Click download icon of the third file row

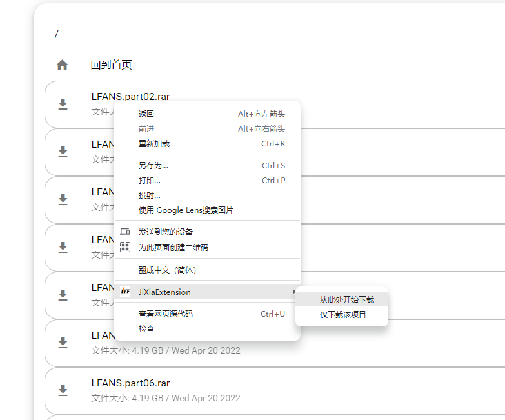(63, 200)
